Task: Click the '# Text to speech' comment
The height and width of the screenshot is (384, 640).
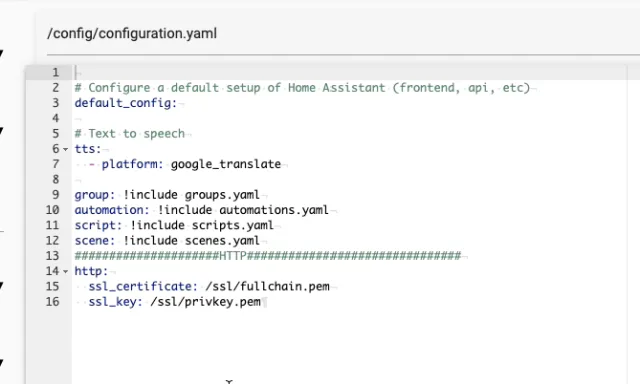Action: click(x=130, y=133)
